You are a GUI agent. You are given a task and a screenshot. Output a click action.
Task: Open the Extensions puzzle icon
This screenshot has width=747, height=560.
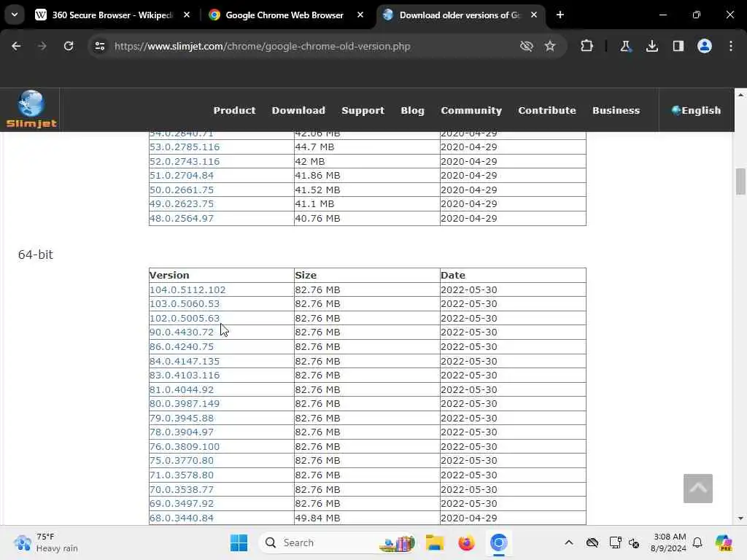click(587, 46)
